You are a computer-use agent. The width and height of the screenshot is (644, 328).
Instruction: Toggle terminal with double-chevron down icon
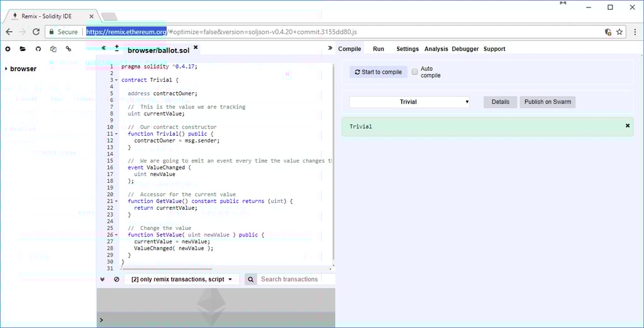pyautogui.click(x=103, y=279)
